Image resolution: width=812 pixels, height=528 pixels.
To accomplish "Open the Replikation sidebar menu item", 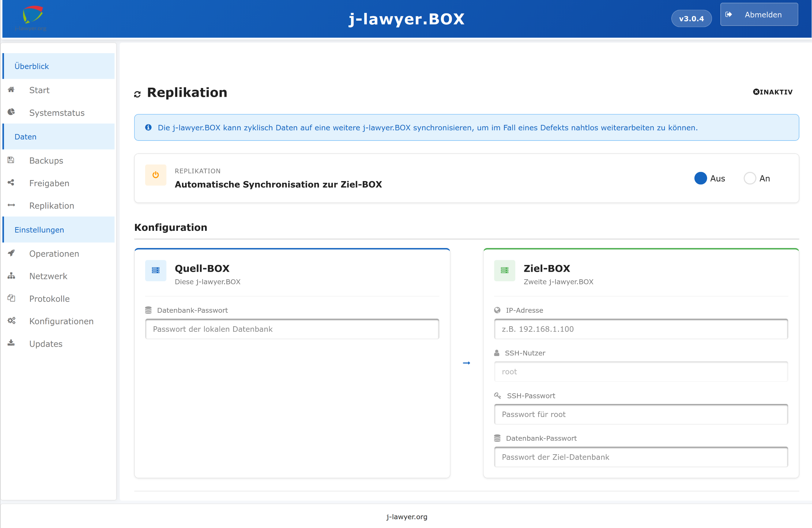I will click(x=51, y=206).
